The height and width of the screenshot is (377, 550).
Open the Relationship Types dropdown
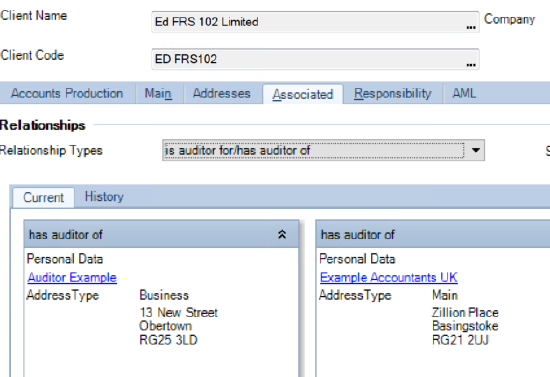pyautogui.click(x=476, y=150)
